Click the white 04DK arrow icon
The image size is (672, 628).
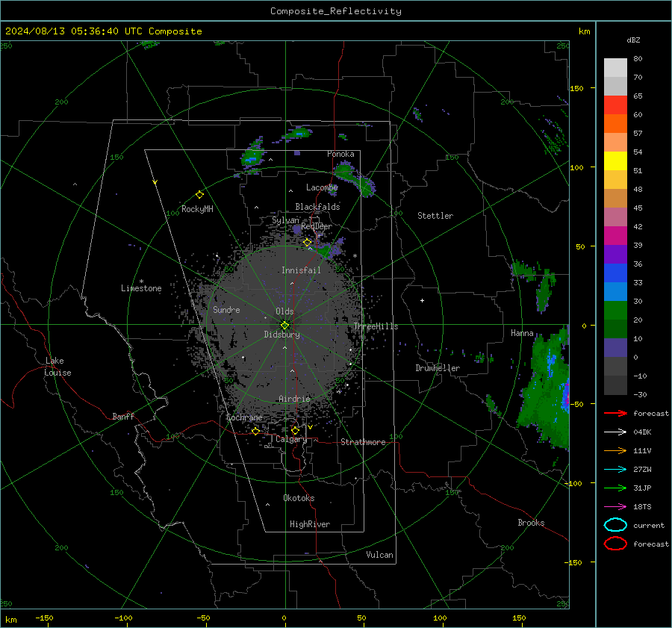pyautogui.click(x=615, y=432)
